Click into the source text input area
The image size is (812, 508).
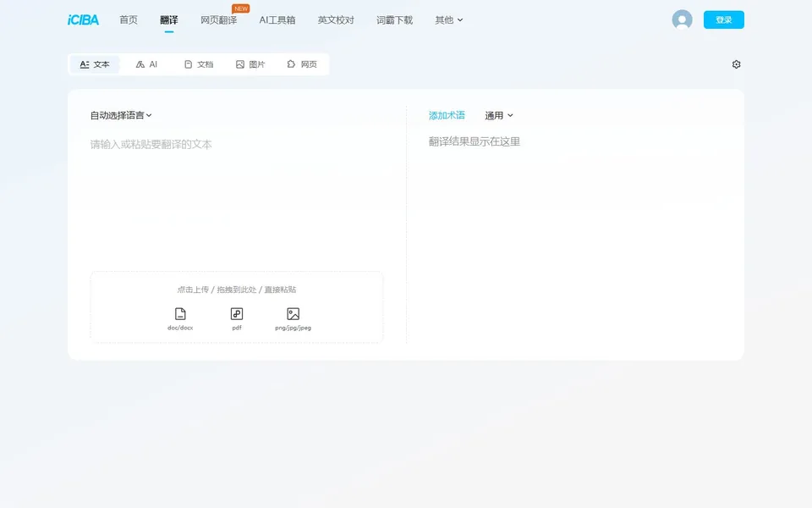(237, 200)
